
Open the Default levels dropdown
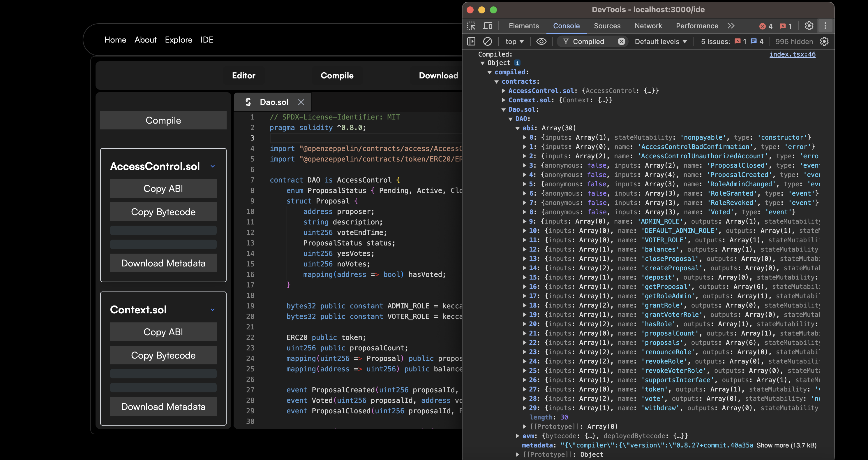[x=660, y=41]
